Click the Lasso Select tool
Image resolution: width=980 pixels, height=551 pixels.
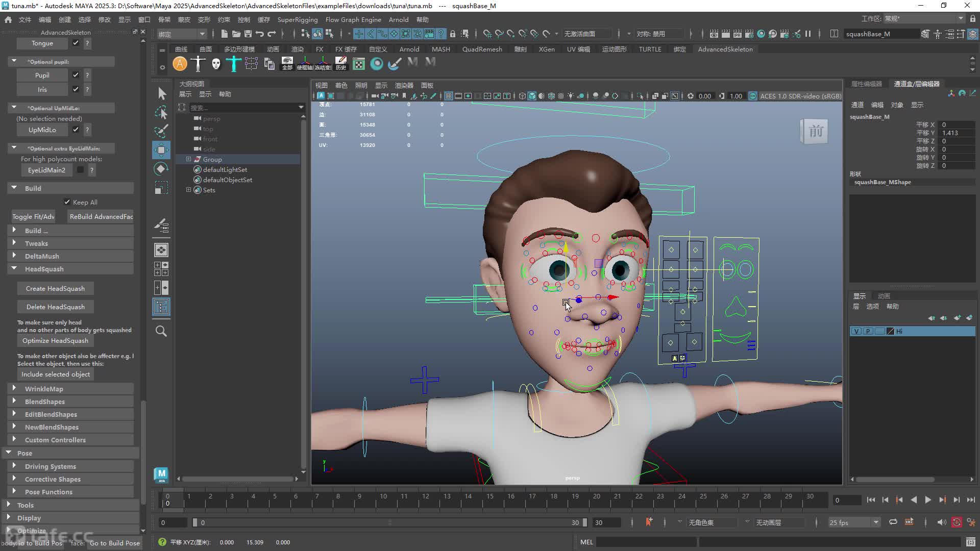[161, 112]
